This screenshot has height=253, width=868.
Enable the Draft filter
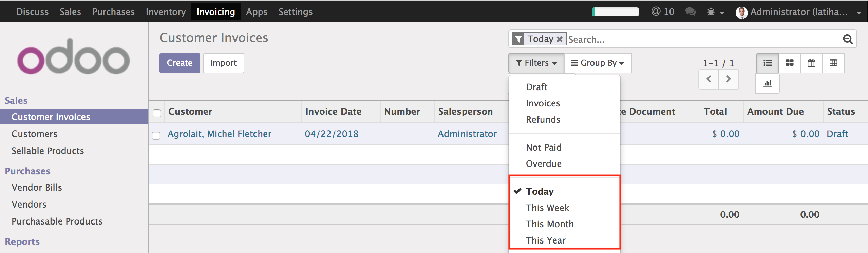coord(536,87)
